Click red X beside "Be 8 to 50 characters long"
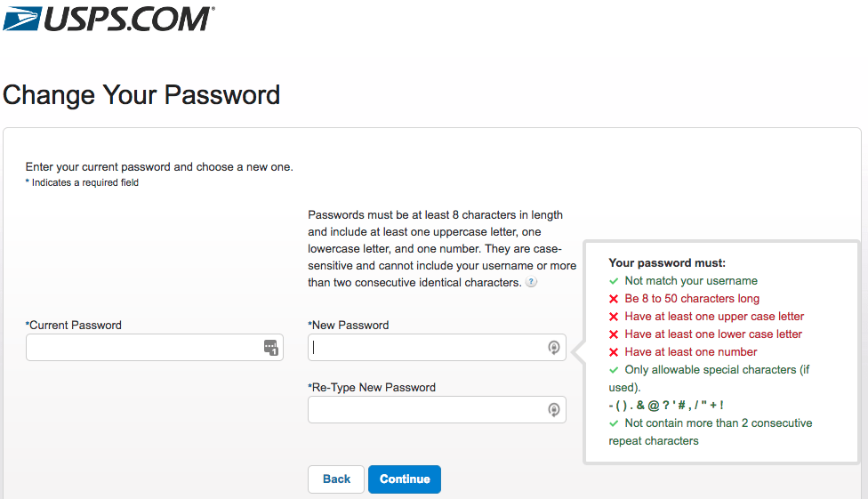 pyautogui.click(x=614, y=299)
